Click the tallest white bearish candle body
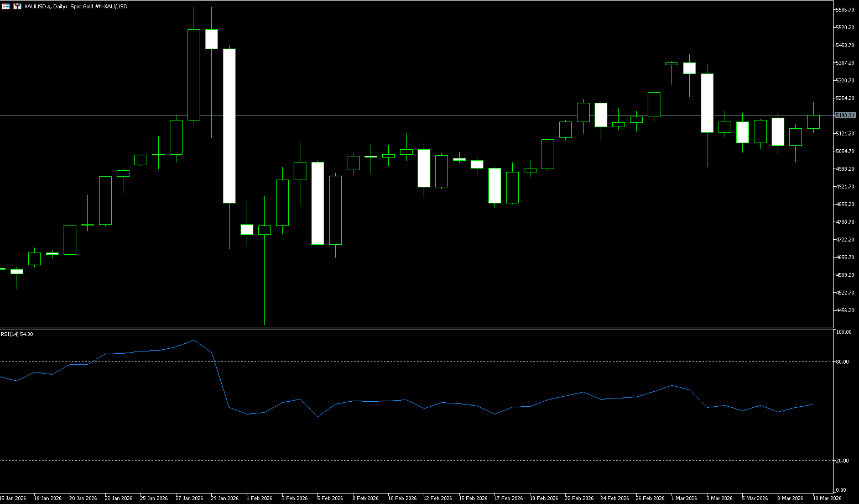Viewport: 859px width, 504px height. [229, 126]
